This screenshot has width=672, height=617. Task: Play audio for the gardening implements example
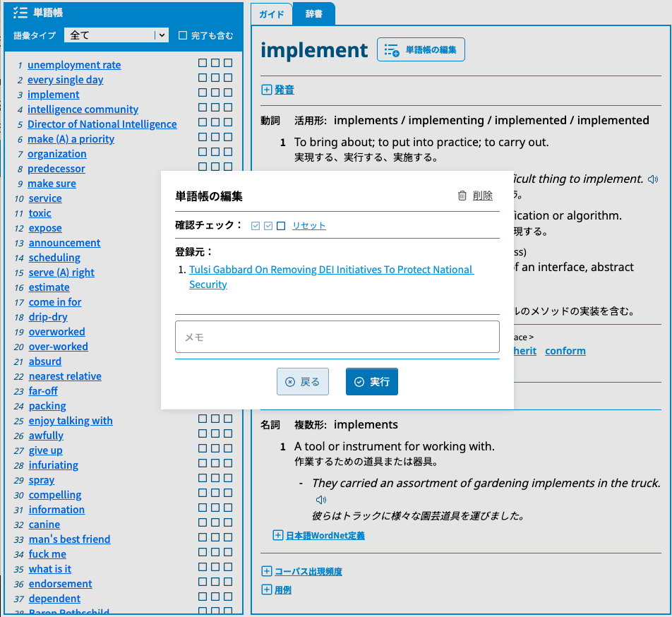321,500
